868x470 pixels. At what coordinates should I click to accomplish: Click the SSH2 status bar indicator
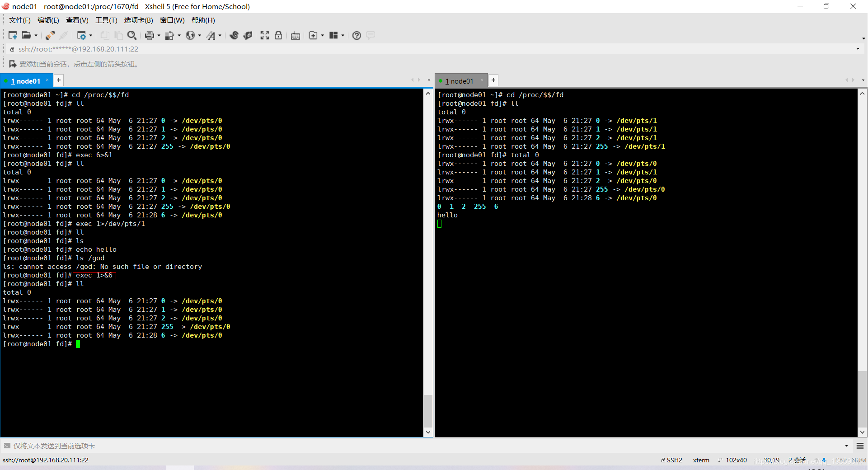(672, 460)
